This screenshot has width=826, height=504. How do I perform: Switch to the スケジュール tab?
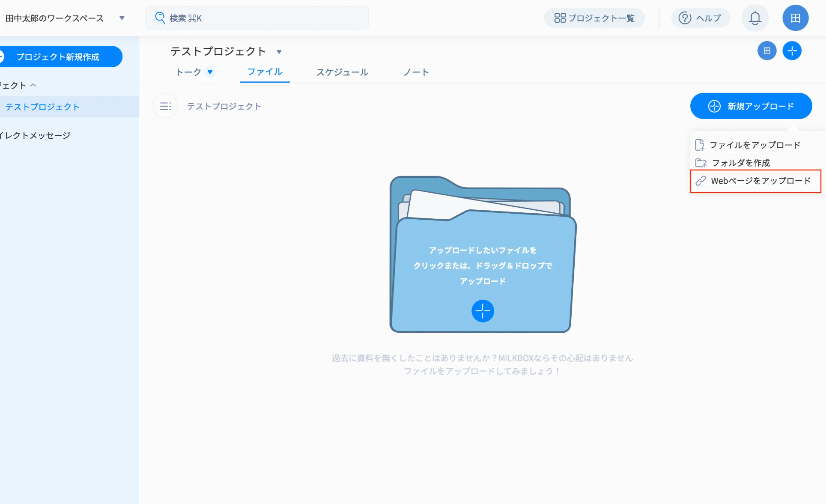coord(342,72)
